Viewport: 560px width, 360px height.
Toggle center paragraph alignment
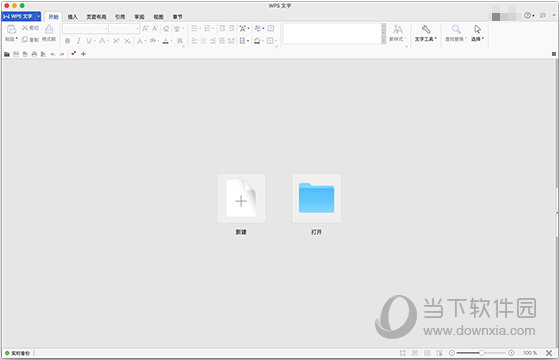204,41
